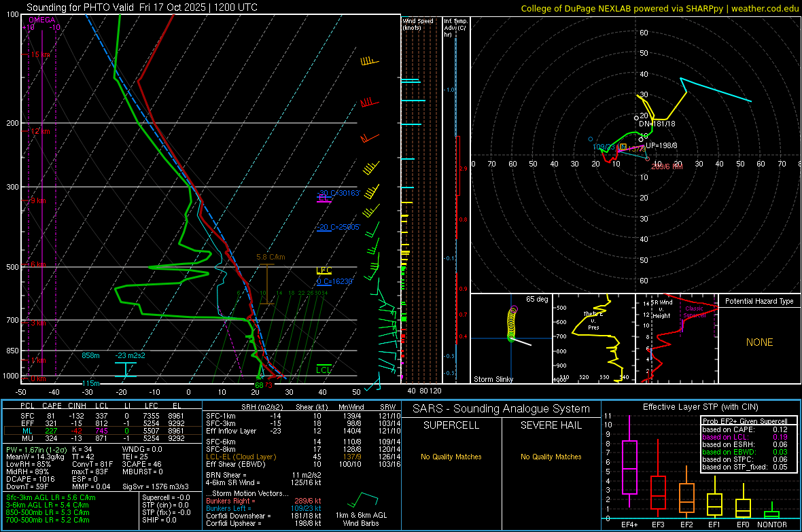802x532 pixels.
Task: Click the '1km & 6km AGL Wind Barbs' caption
Action: 361,519
